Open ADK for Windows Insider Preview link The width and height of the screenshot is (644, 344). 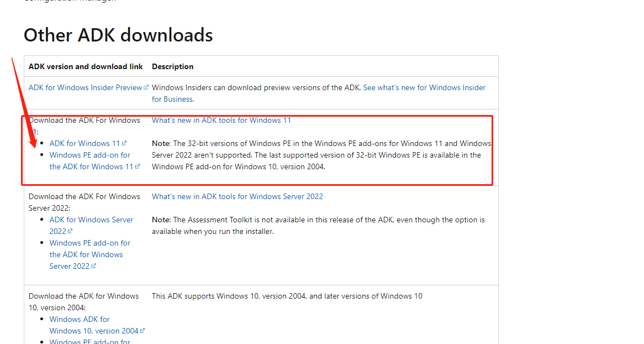coord(85,87)
